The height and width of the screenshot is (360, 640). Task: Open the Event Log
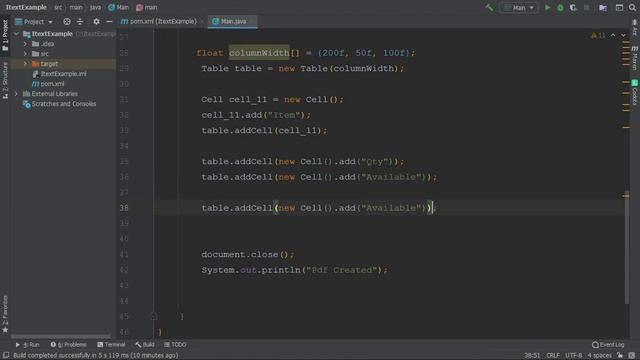[x=608, y=345]
